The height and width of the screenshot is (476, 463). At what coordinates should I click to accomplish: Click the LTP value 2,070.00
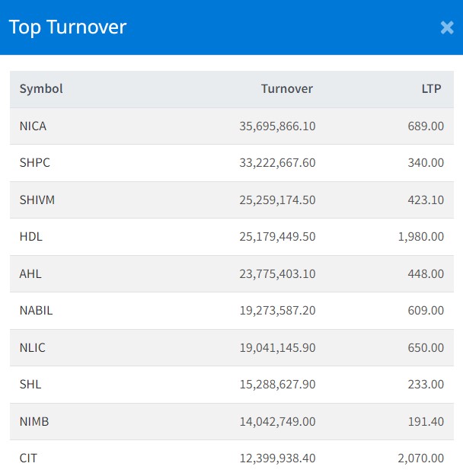point(420,458)
